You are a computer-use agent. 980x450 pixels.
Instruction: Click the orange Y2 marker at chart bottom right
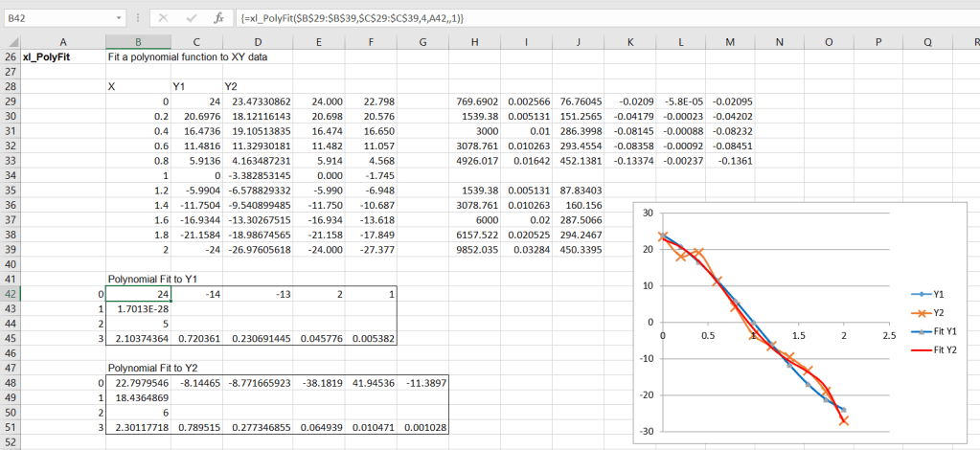click(844, 421)
